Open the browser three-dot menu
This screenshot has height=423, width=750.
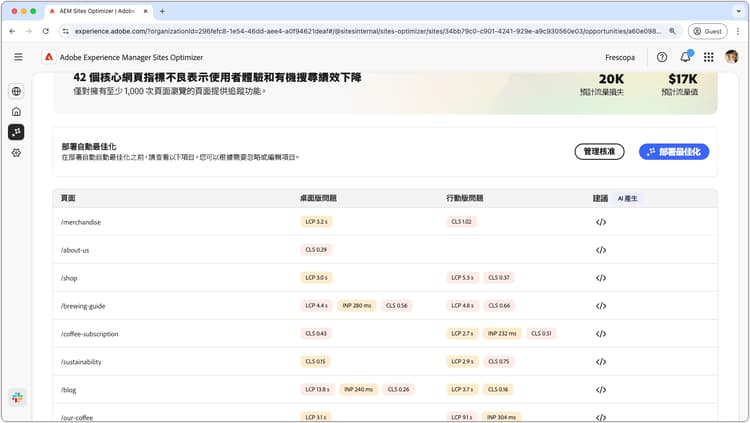tap(738, 31)
